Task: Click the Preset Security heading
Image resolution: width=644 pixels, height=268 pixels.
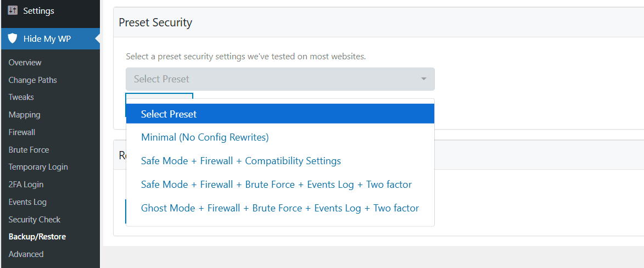Action: [155, 22]
